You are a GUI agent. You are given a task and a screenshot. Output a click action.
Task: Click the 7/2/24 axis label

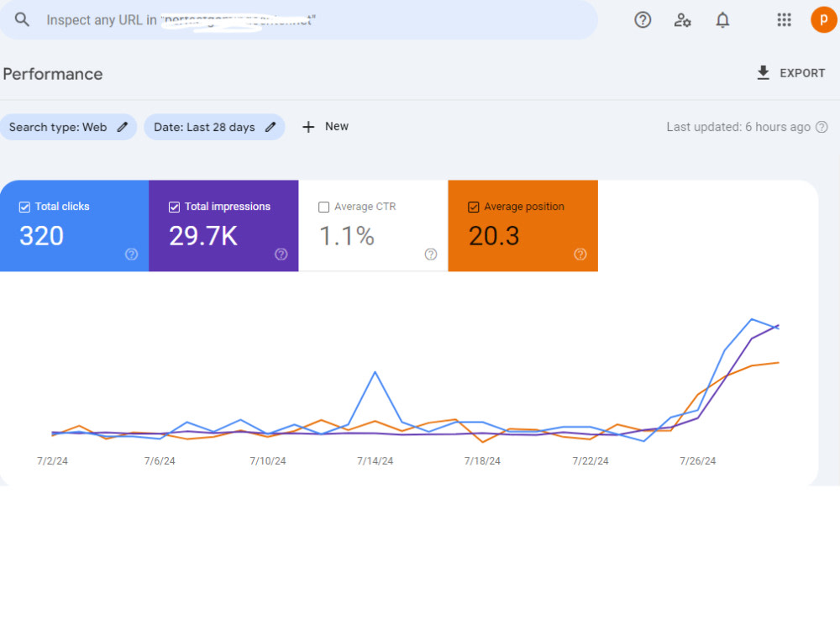52,460
